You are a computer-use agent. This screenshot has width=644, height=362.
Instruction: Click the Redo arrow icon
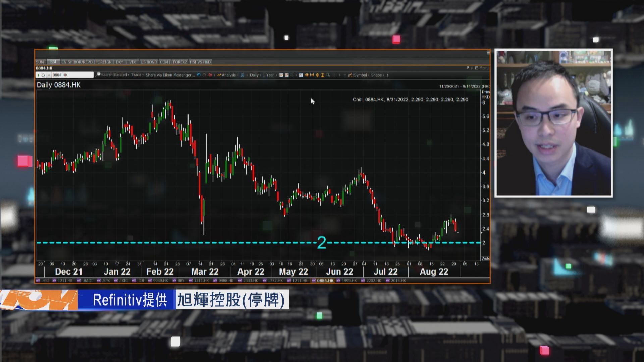[x=204, y=75]
